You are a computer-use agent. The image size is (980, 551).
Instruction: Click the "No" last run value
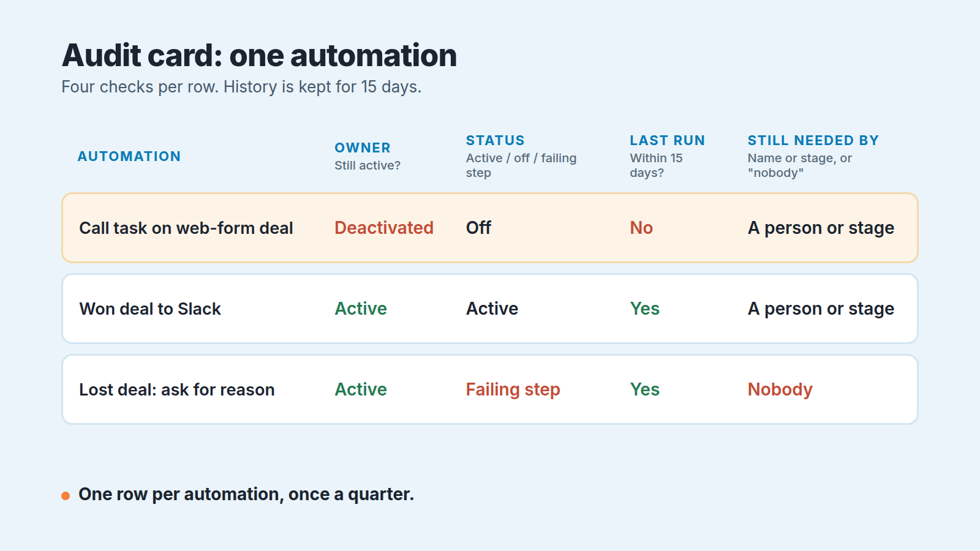pyautogui.click(x=641, y=228)
